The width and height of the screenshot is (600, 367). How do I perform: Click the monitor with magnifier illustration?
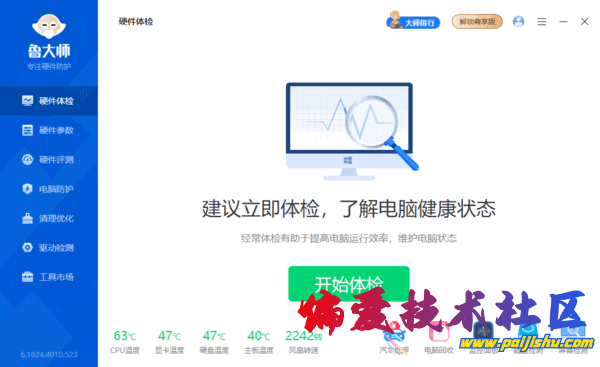(x=352, y=131)
